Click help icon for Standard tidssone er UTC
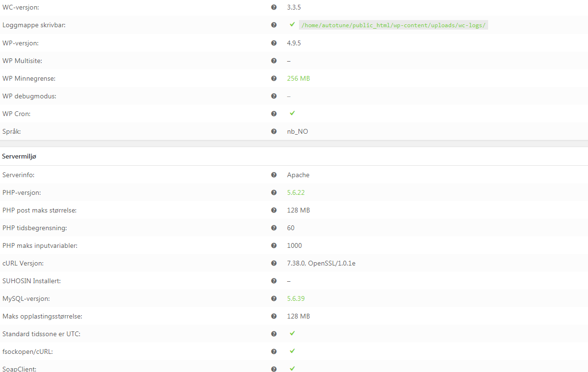Viewport: 588px width, 372px height. 274,334
